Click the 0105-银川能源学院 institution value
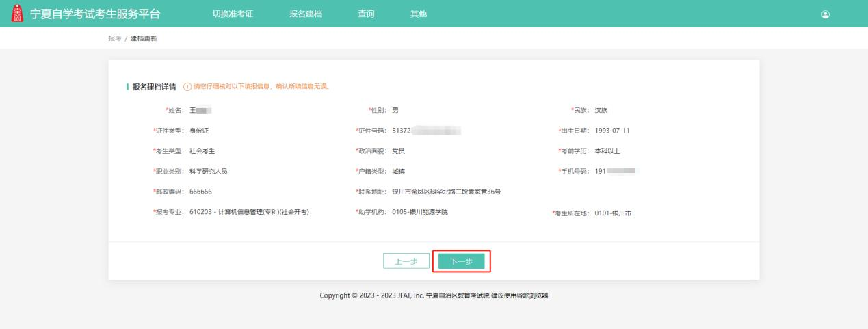 point(420,212)
